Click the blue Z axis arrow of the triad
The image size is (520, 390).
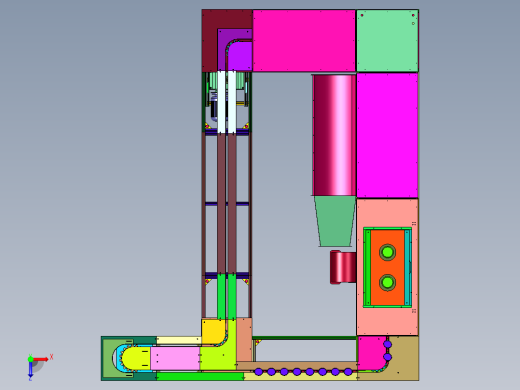[30, 370]
